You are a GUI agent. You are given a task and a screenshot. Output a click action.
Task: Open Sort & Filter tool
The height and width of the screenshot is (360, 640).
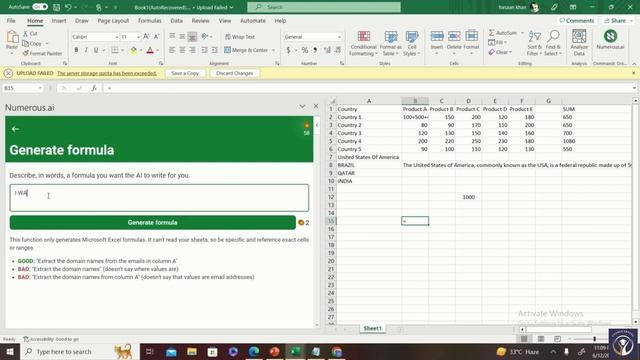[x=534, y=42]
